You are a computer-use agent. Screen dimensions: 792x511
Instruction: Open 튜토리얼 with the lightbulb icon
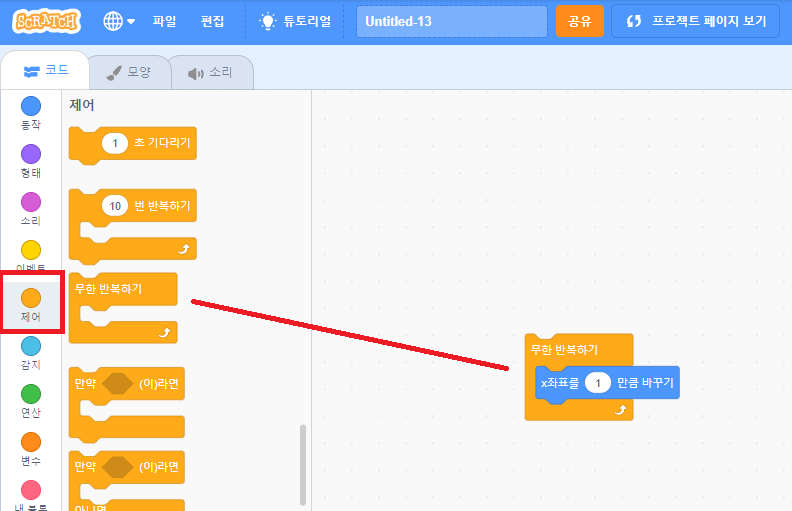[295, 21]
